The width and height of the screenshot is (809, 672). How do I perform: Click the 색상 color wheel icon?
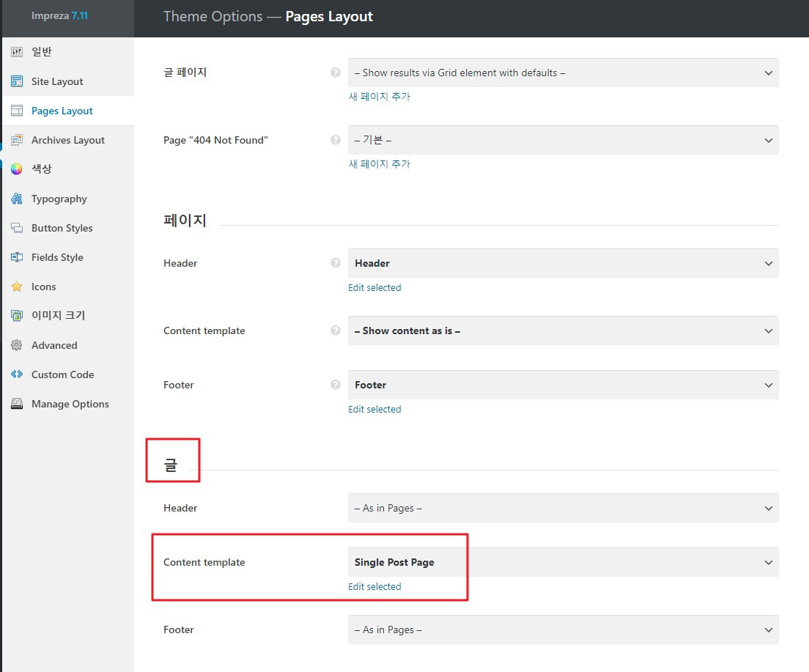[x=17, y=169]
